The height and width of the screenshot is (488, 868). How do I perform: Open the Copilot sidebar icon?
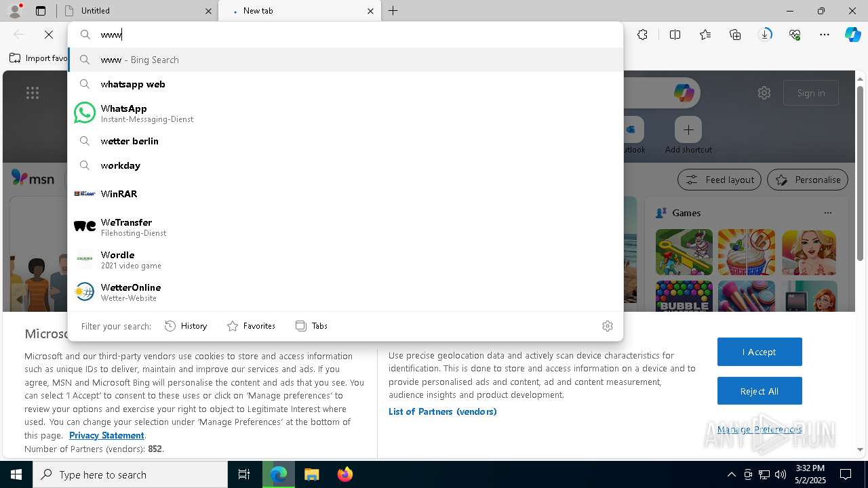click(853, 35)
